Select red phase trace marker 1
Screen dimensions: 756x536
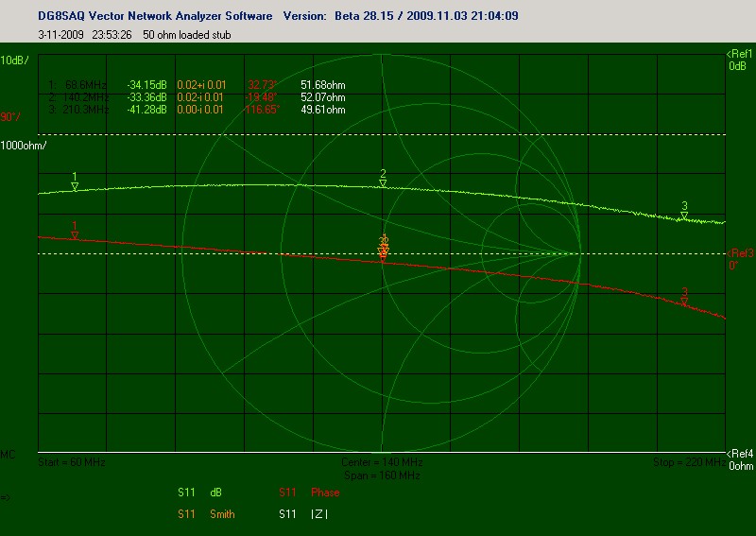(x=75, y=231)
